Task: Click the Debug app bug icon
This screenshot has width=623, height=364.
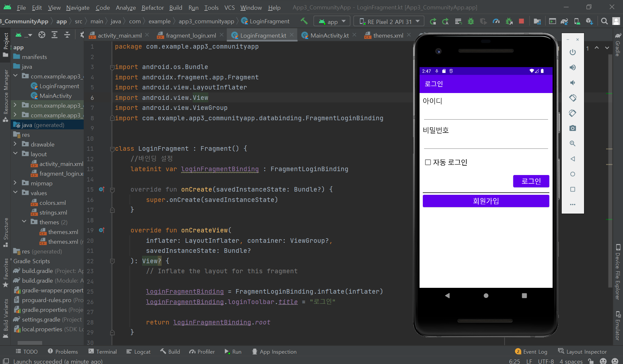Action: click(x=470, y=21)
